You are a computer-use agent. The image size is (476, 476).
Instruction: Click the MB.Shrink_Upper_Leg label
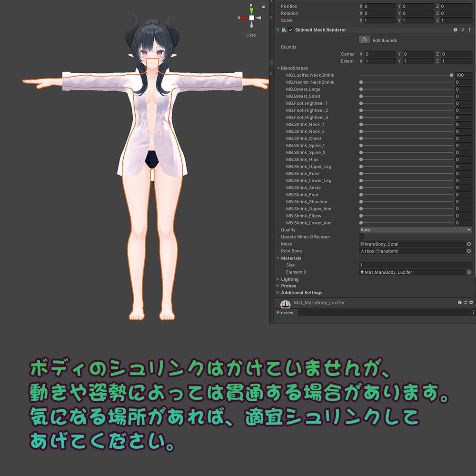[308, 167]
